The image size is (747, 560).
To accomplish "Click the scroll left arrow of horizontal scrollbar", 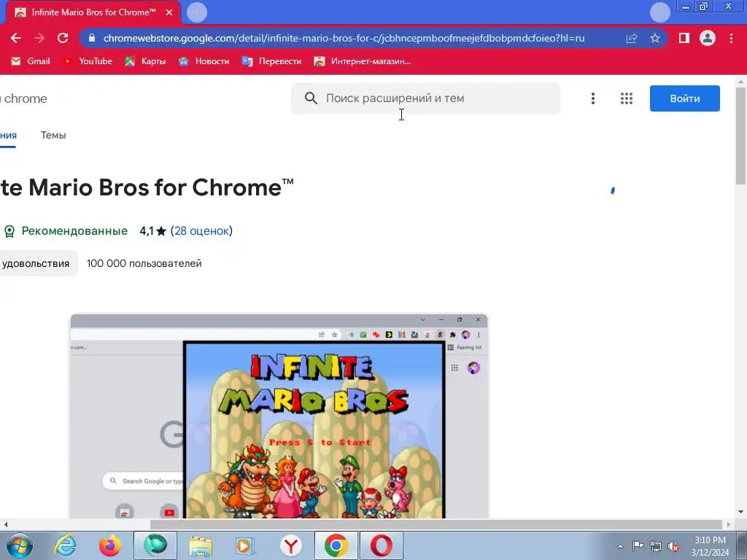I will [5, 525].
